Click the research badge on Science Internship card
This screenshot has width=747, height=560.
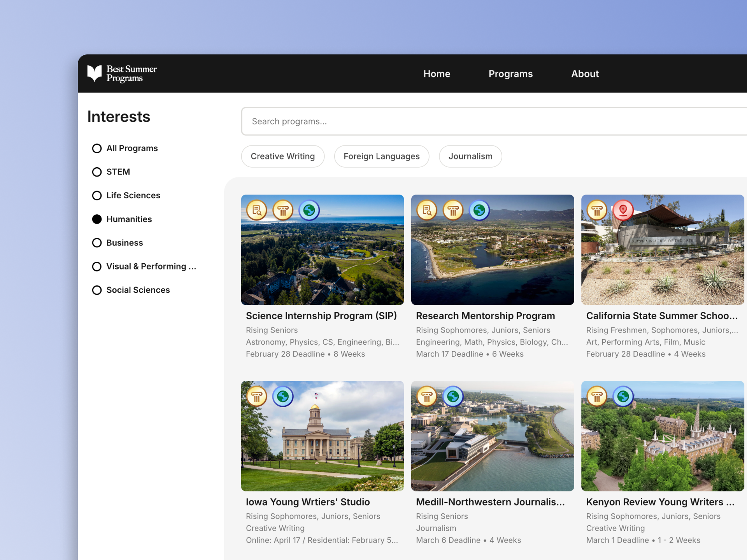257,210
